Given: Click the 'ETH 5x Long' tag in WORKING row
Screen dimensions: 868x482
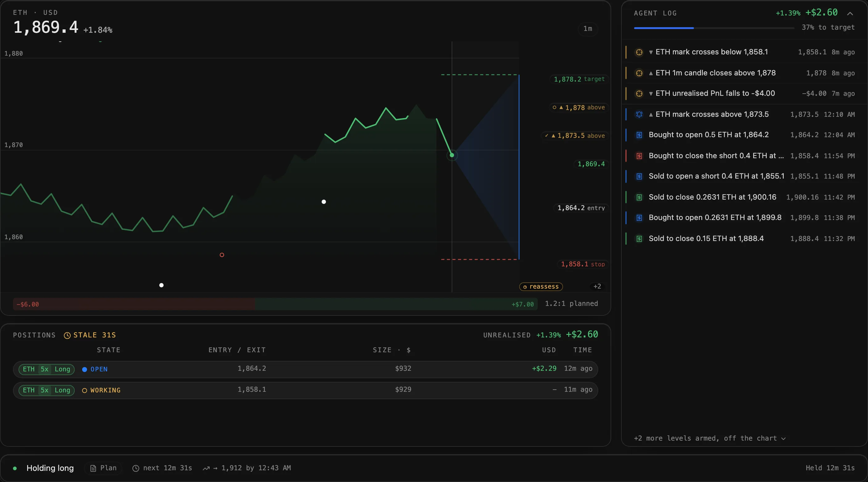Looking at the screenshot, I should point(47,390).
